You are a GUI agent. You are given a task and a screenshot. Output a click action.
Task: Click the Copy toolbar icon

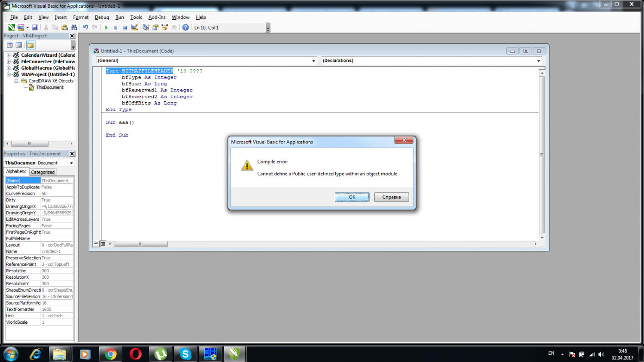[55, 27]
